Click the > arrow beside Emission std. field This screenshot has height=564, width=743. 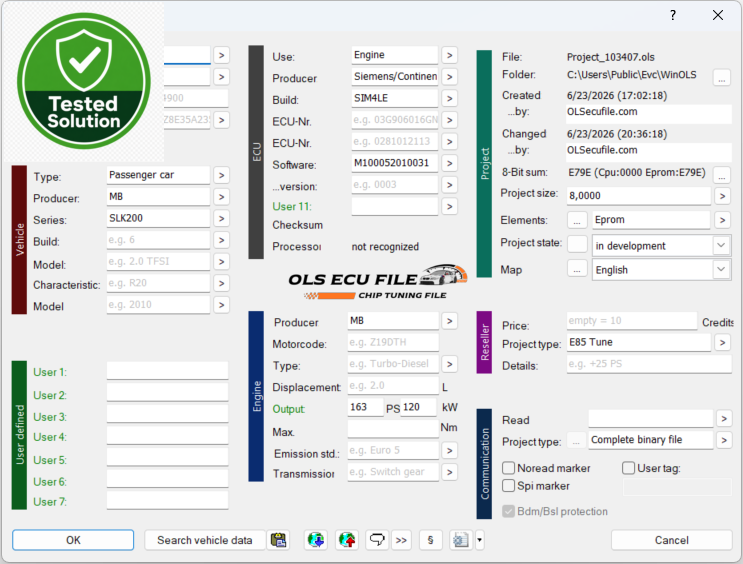pyautogui.click(x=450, y=450)
